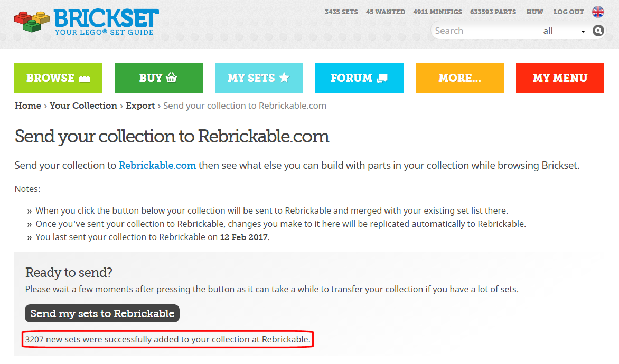Viewport: 619px width, 364px height.
Task: Open My Sets star menu
Action: point(259,78)
